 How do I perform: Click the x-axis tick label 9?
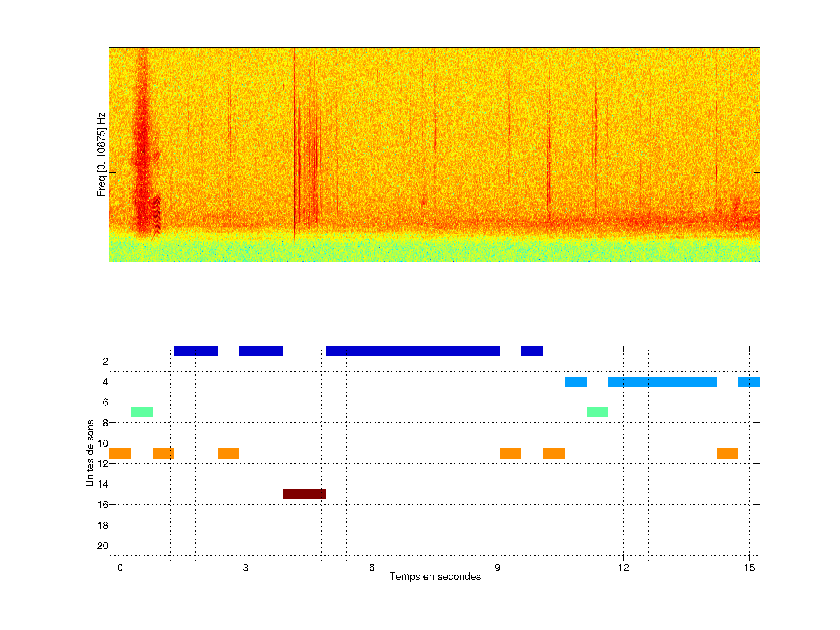pos(497,568)
